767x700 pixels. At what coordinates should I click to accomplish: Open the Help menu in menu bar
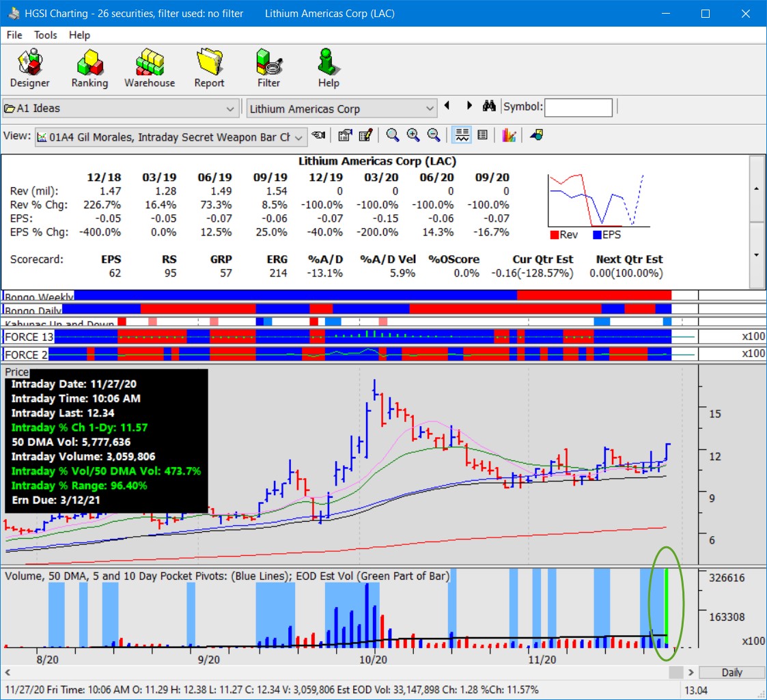(79, 35)
